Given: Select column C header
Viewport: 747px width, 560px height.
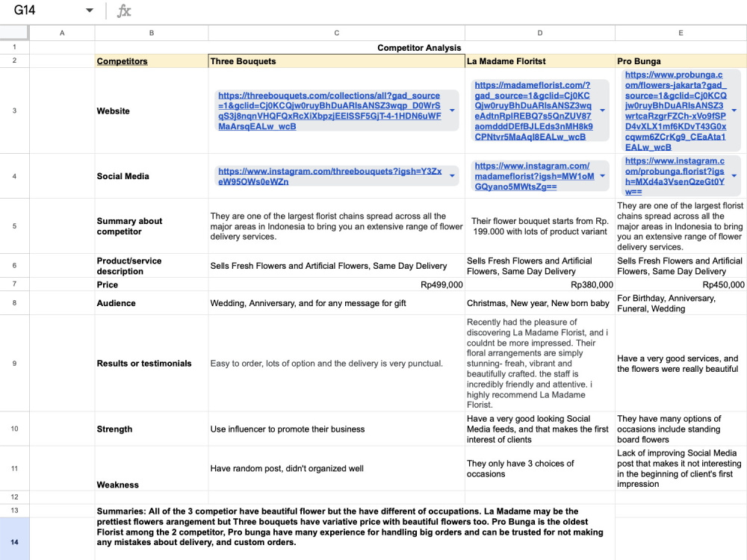Looking at the screenshot, I should coord(336,33).
